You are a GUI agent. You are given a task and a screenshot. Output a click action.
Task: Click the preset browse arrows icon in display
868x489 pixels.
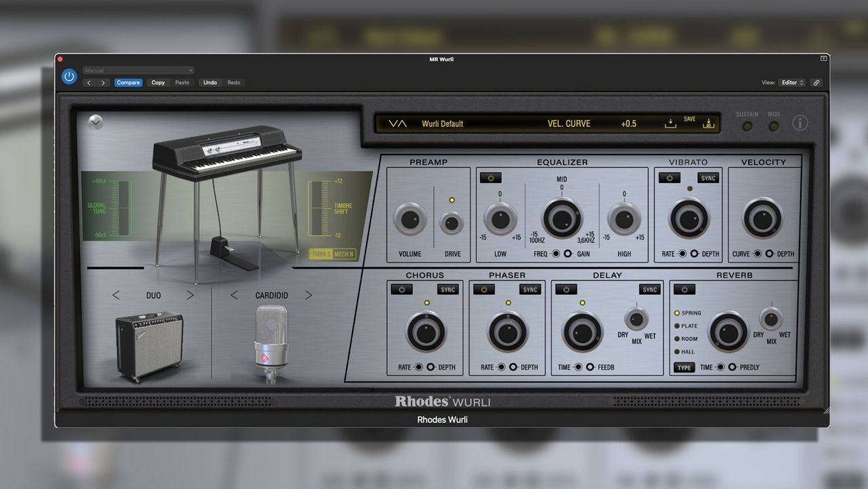tap(397, 123)
